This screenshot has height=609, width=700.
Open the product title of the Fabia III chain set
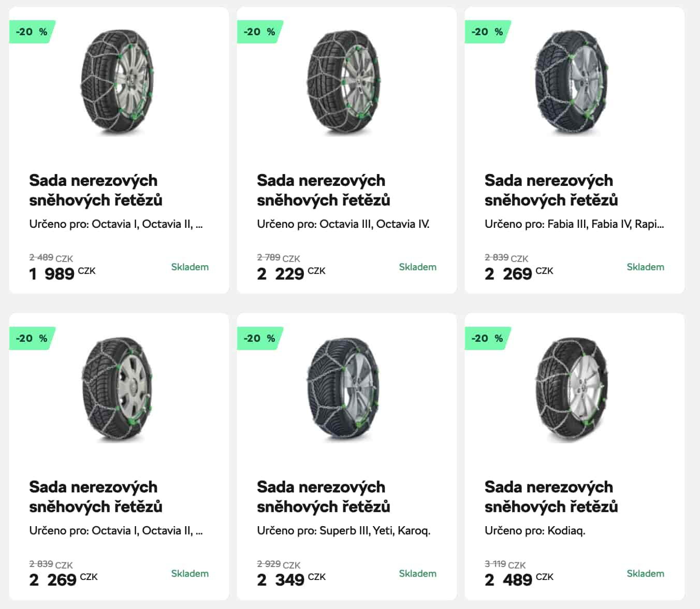click(551, 190)
